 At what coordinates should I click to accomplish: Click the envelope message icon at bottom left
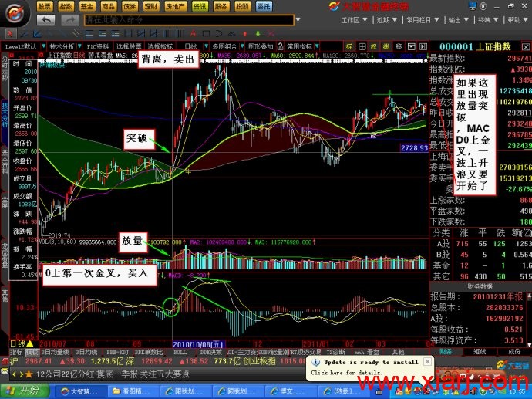[x=5, y=372]
